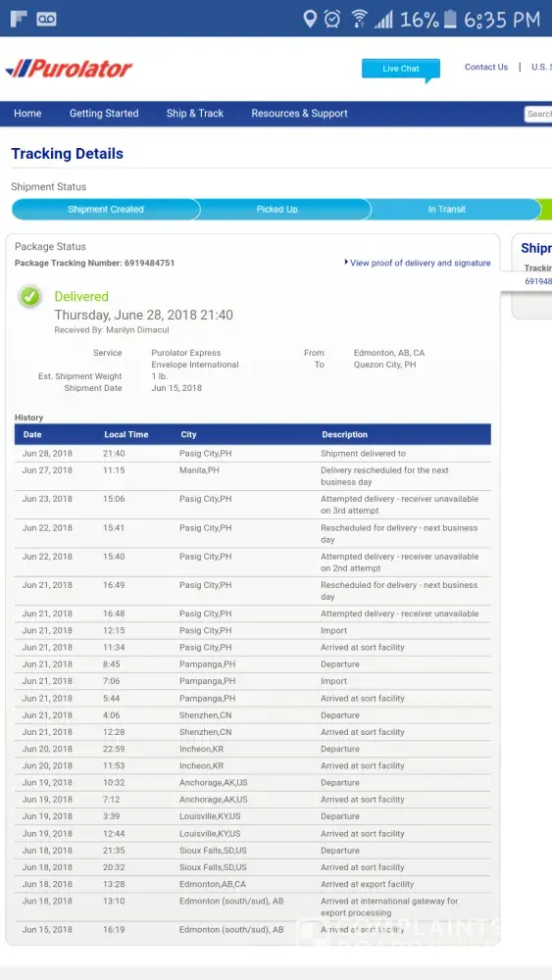Viewport: 552px width, 980px height.
Task: Select the Picked Up progress step
Action: (276, 210)
